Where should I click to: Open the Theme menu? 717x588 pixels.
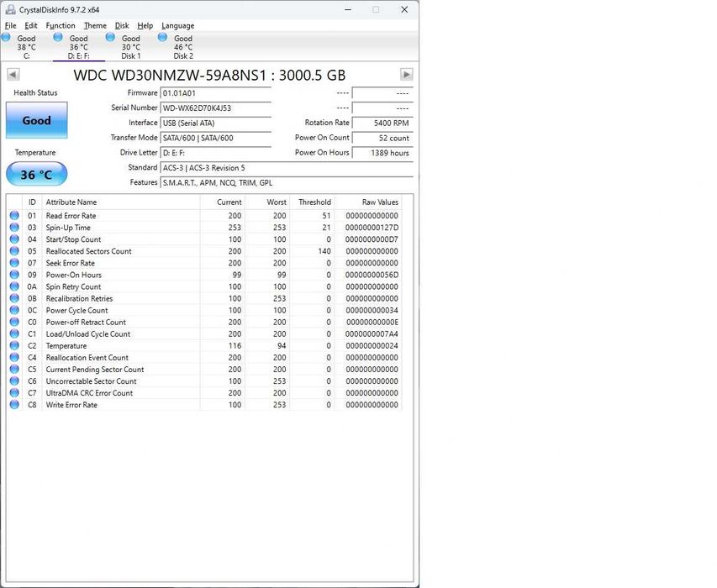(x=95, y=25)
